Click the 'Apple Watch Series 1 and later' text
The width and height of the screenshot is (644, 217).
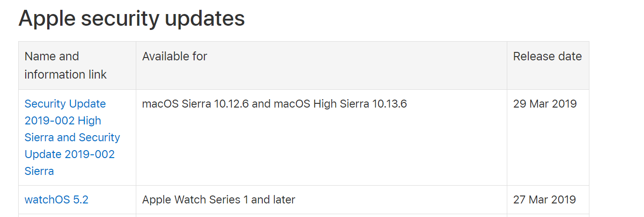coord(218,200)
